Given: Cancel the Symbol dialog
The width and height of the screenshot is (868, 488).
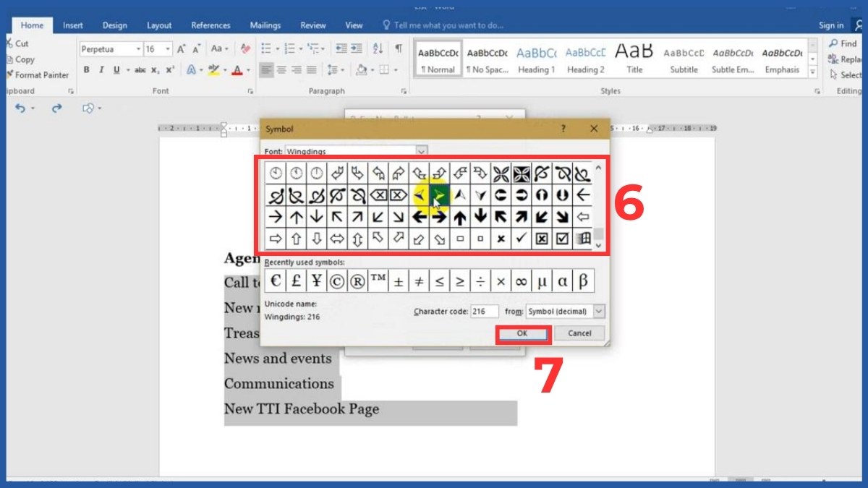Looking at the screenshot, I should click(x=579, y=333).
